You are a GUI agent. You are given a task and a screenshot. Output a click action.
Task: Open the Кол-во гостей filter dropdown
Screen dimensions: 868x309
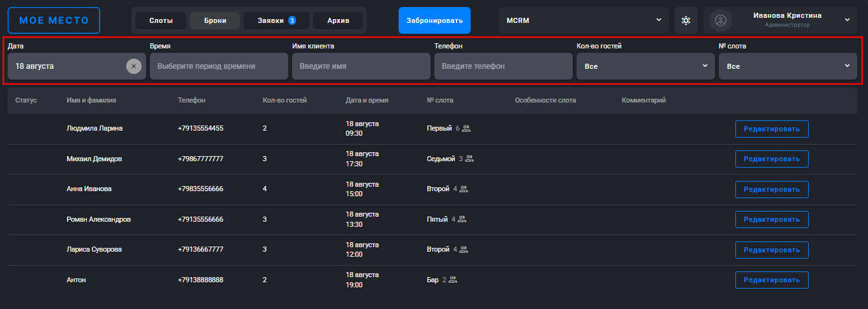coord(645,66)
